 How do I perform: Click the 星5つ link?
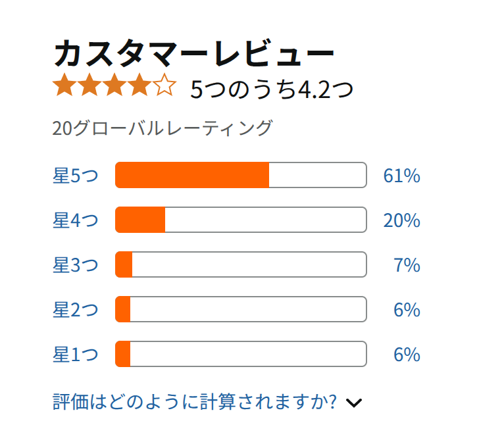[76, 176]
